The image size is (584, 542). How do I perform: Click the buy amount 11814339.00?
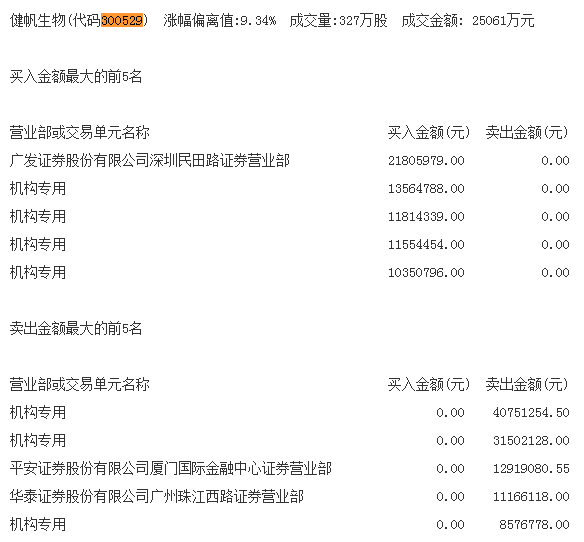pos(426,216)
